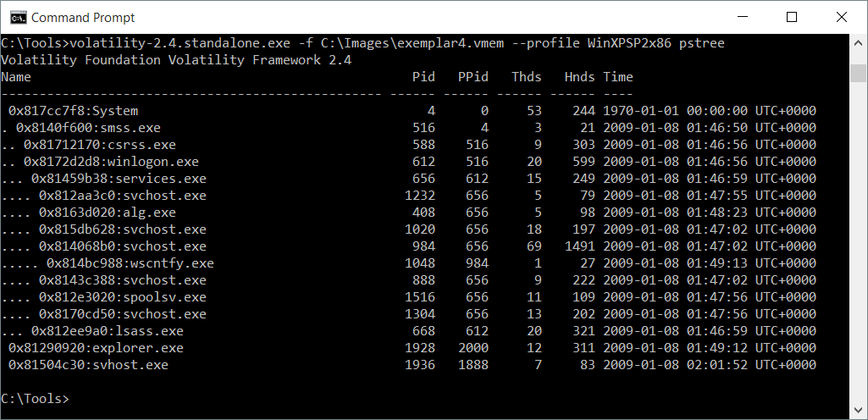Click the PPid column header
The width and height of the screenshot is (868, 420).
tap(473, 77)
